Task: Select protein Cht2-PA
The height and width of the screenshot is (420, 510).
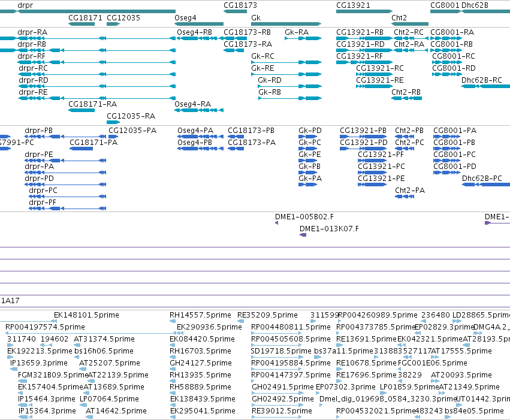Action: [x=405, y=197]
